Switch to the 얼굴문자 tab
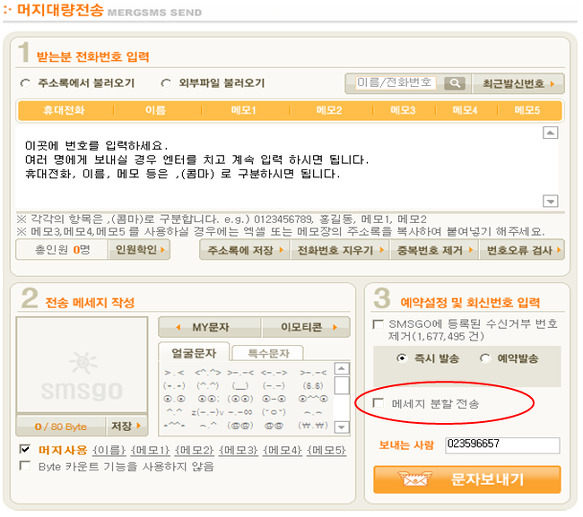The image size is (583, 517). click(194, 353)
